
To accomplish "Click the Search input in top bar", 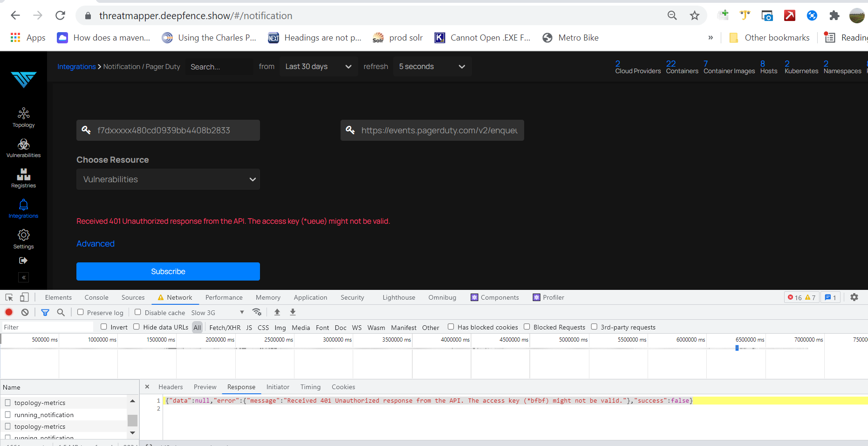I will click(x=219, y=67).
